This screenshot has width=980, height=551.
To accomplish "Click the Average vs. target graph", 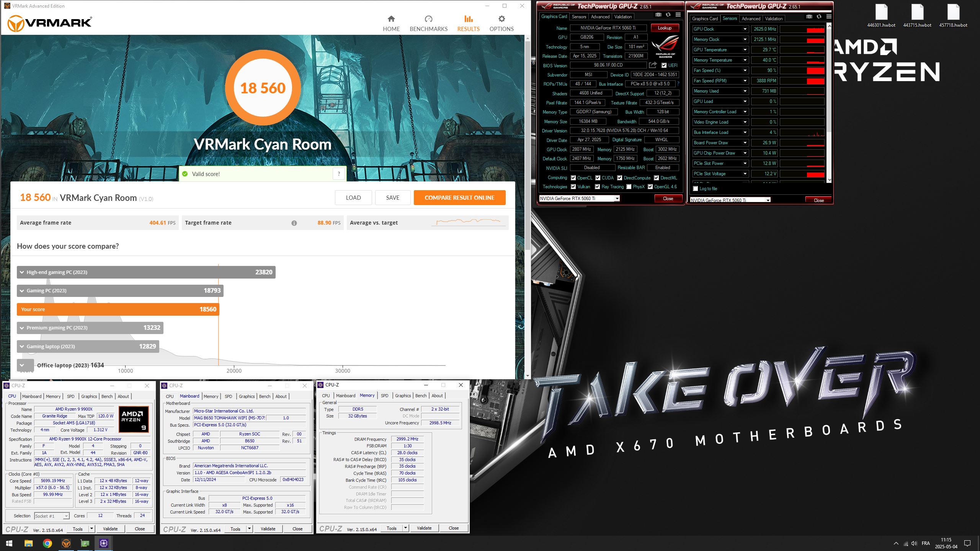I will [468, 222].
